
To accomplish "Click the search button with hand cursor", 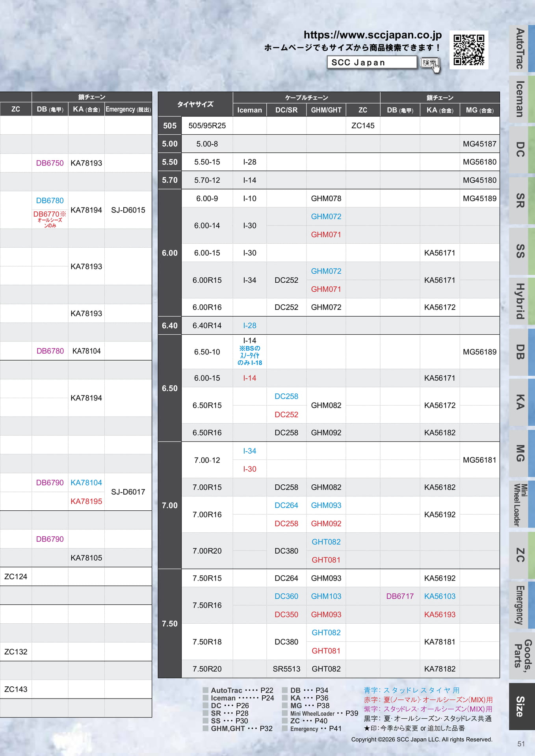I will point(430,63).
